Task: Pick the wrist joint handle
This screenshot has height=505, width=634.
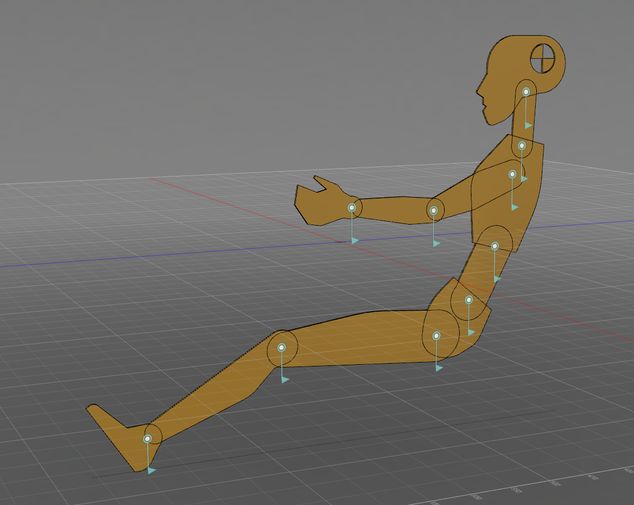Action: [x=352, y=208]
